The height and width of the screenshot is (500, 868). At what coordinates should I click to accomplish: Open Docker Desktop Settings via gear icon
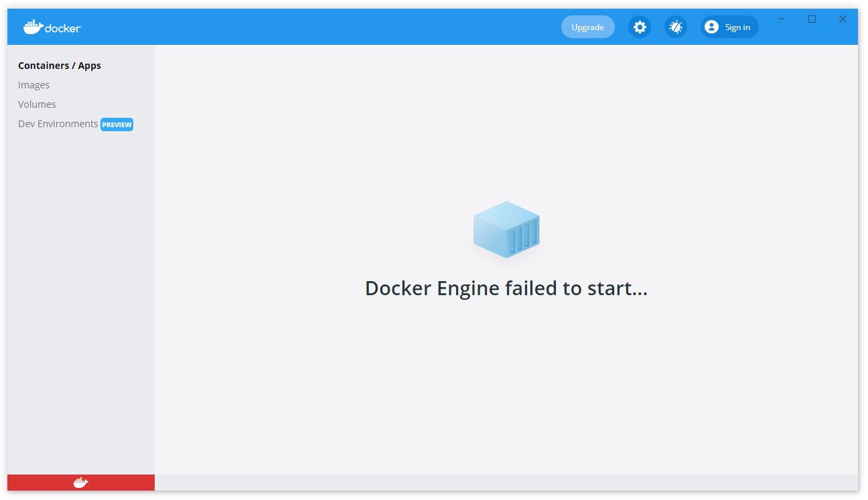coord(640,27)
